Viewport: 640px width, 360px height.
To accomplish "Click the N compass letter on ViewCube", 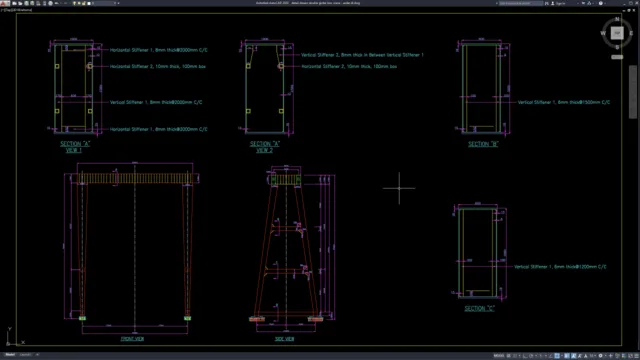I will pos(617,19).
